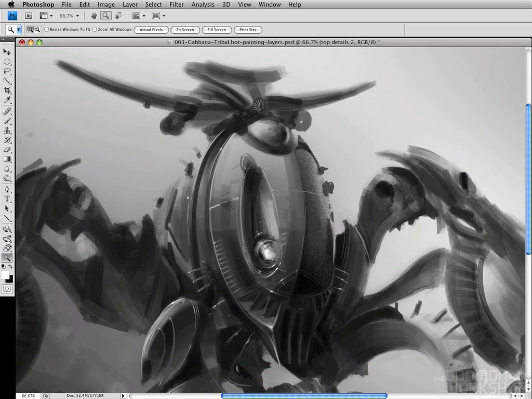Image resolution: width=532 pixels, height=399 pixels.
Task: Select the Clone Stamp tool
Action: [7, 130]
